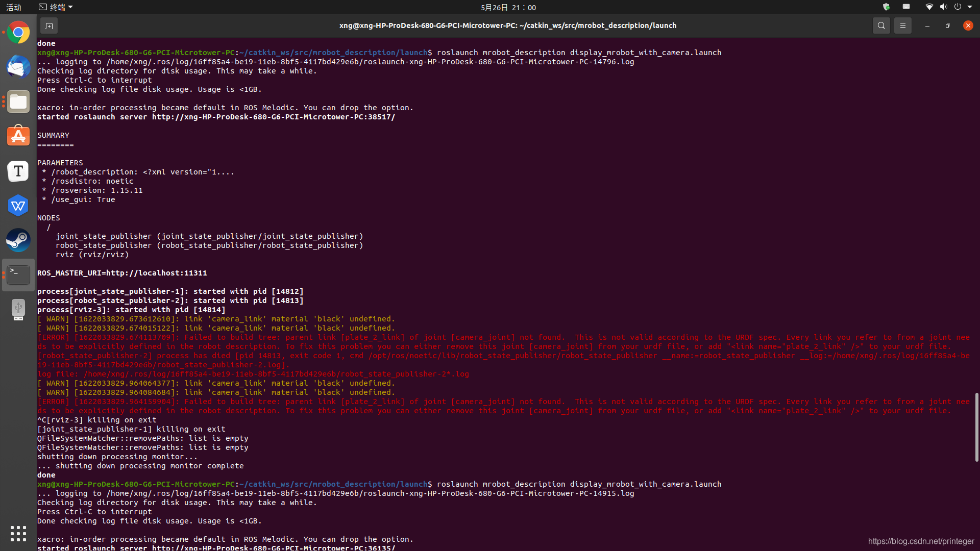This screenshot has height=551, width=980.
Task: Open Steam from the dock
Action: click(x=18, y=240)
